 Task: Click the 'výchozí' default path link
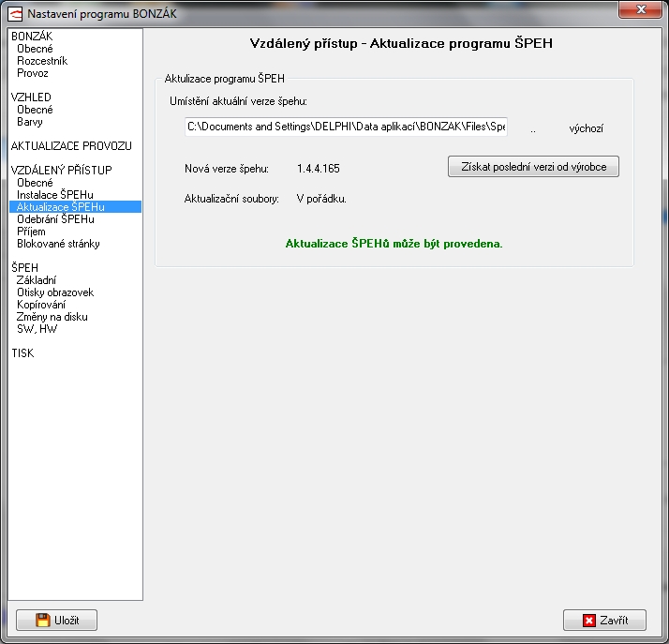[x=586, y=128]
